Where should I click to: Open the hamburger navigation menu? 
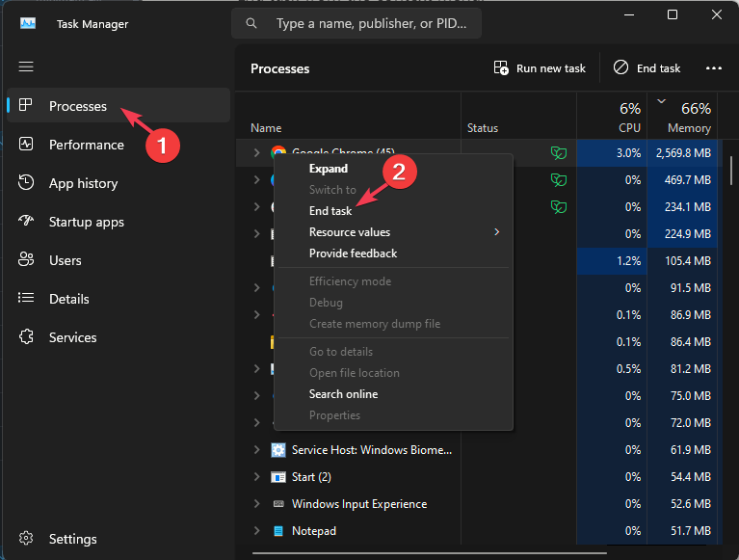click(26, 67)
